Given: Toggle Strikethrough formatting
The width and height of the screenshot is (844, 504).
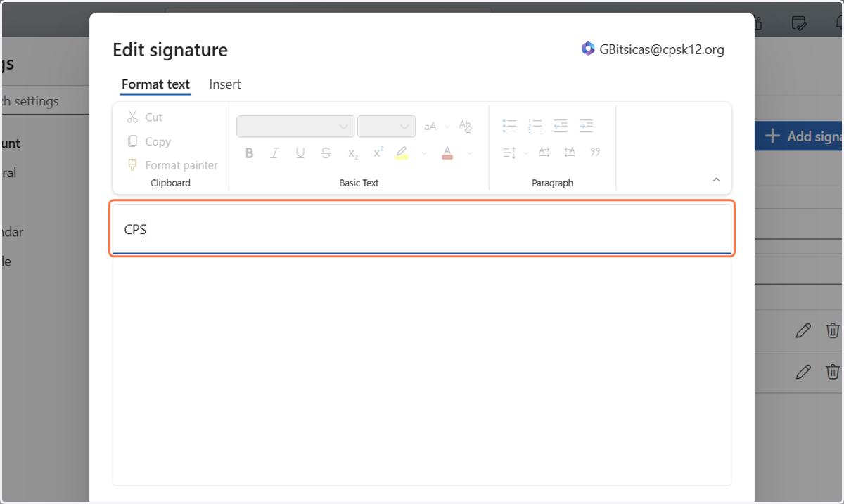Looking at the screenshot, I should [x=326, y=153].
